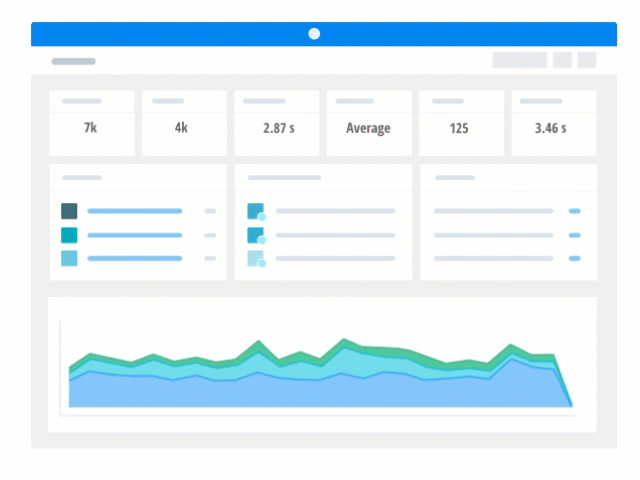
Task: Click the 4k metric card
Action: (184, 123)
